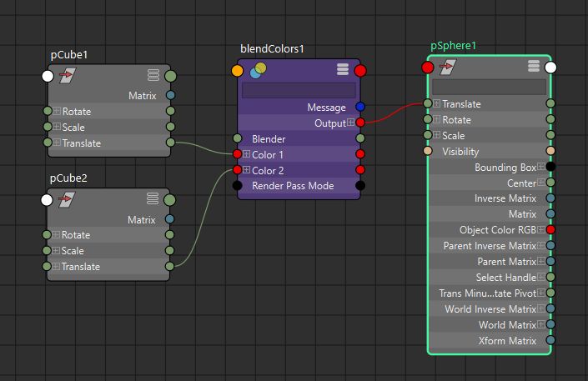Image resolution: width=588 pixels, height=381 pixels.
Task: Click pSphere1 Visibility input port
Action: tap(428, 152)
